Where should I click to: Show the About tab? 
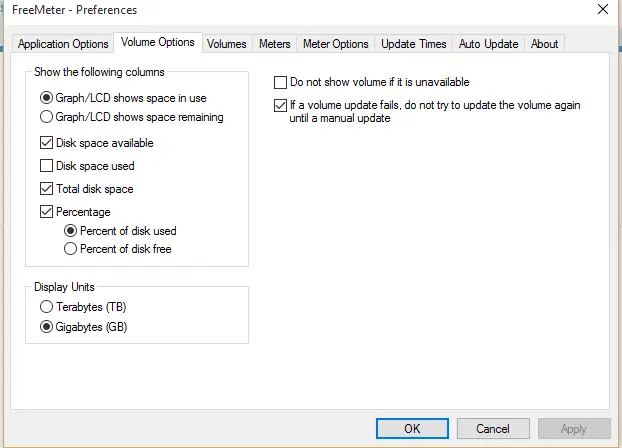[x=545, y=44]
